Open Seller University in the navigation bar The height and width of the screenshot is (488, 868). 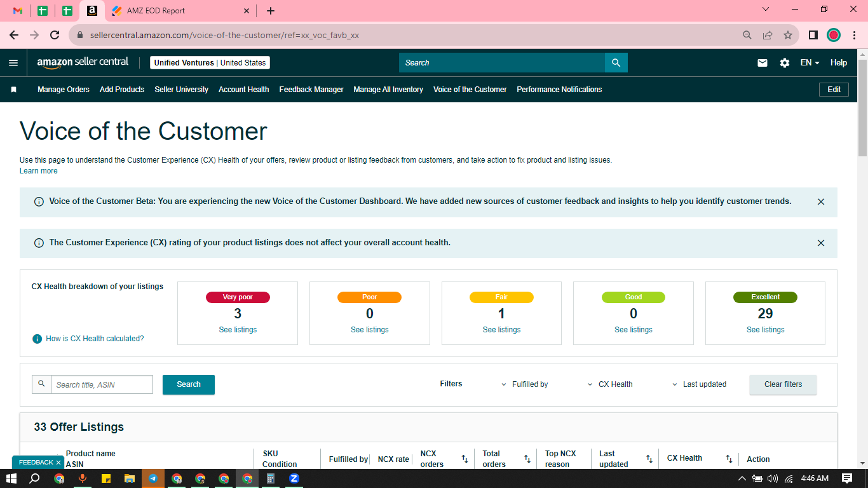tap(182, 90)
